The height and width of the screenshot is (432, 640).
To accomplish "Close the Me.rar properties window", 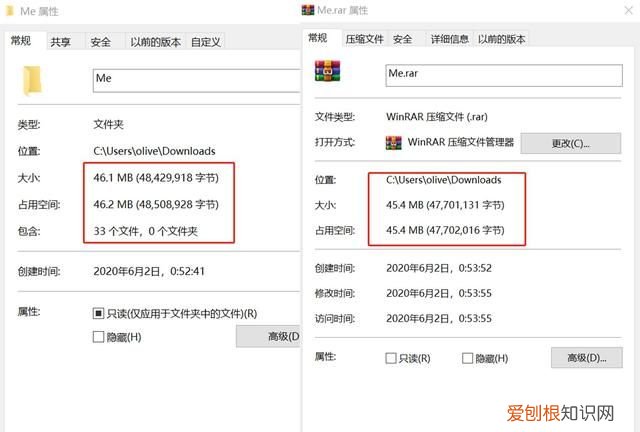I will (629, 10).
